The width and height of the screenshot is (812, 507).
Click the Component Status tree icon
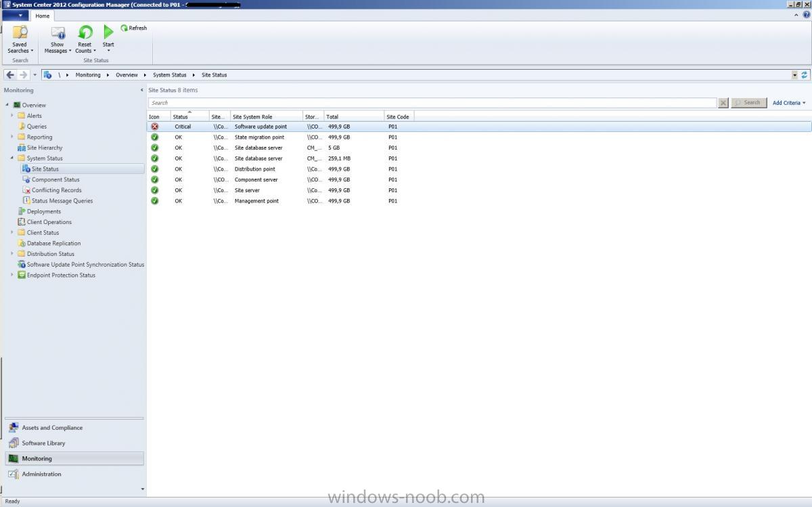tap(26, 179)
